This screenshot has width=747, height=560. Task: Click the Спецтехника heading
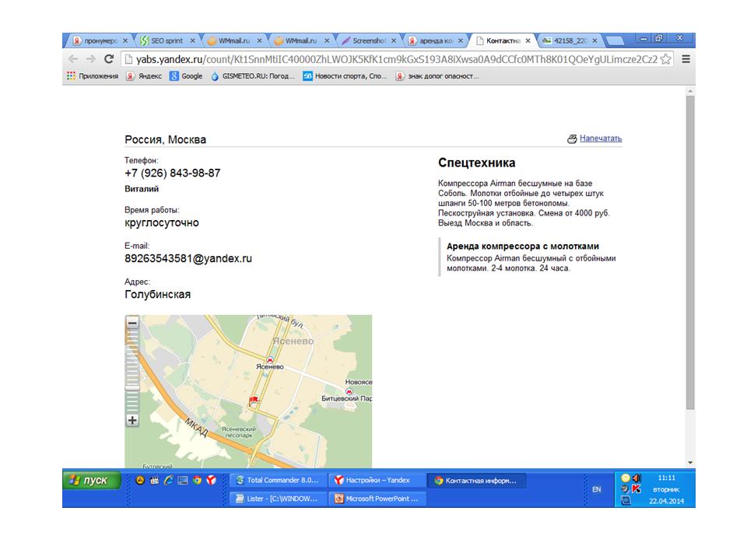(x=477, y=163)
